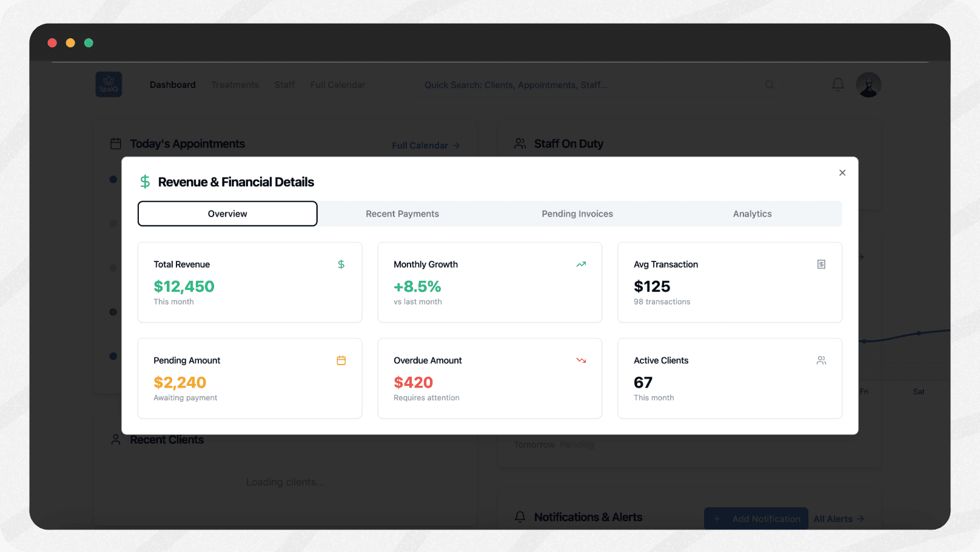This screenshot has height=552, width=980.
Task: Open the Staff navigation item
Action: coord(284,85)
